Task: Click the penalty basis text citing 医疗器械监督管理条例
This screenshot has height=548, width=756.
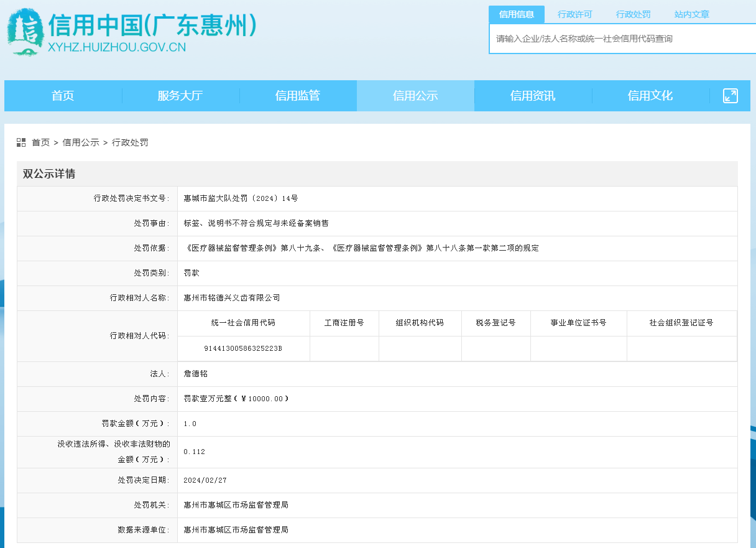Action: [361, 248]
